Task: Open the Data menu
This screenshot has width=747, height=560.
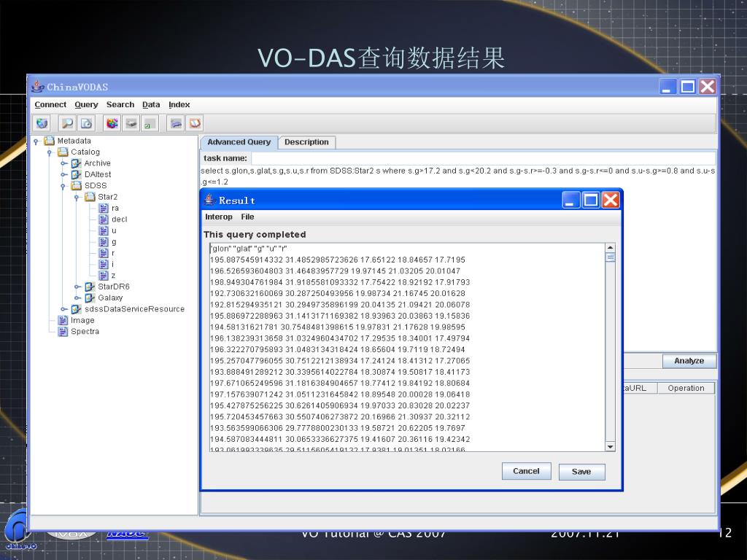Action: (x=151, y=105)
